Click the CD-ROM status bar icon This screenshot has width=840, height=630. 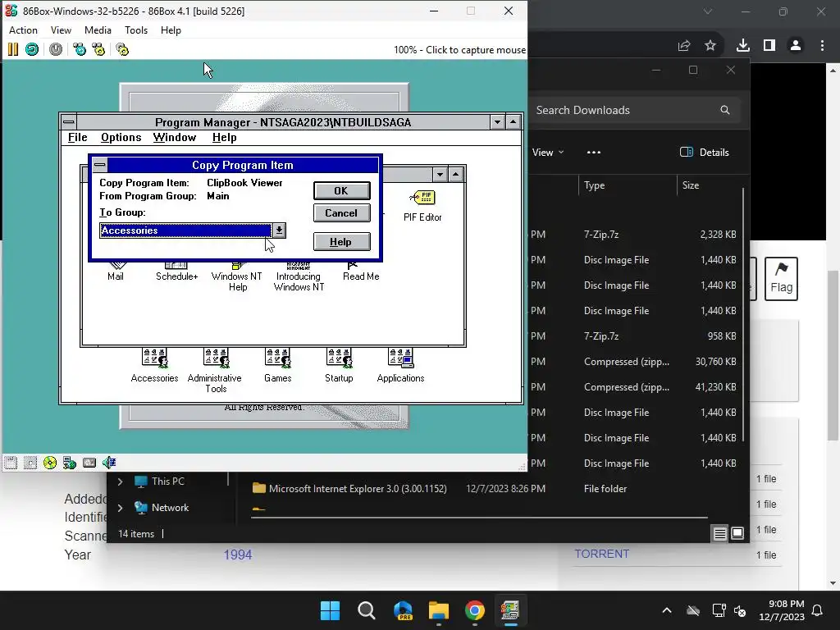click(x=50, y=463)
